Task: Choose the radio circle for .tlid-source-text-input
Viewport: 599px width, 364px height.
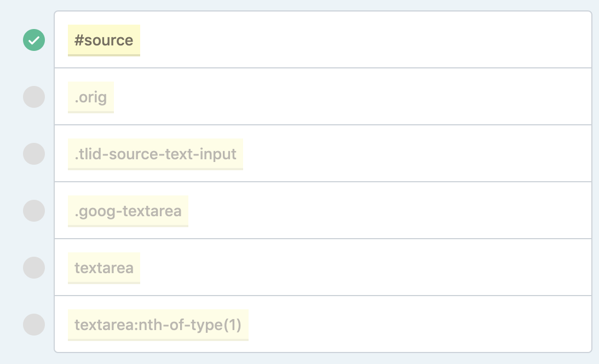Action: coord(34,154)
